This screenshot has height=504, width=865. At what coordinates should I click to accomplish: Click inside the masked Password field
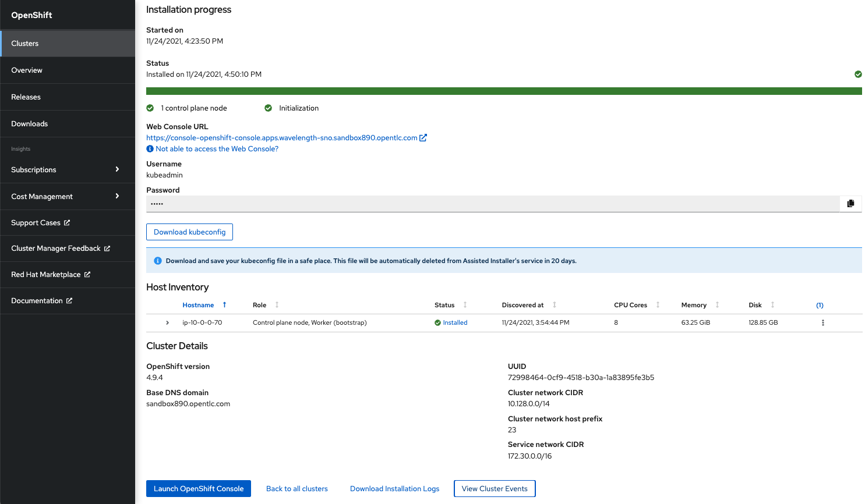(x=408, y=203)
